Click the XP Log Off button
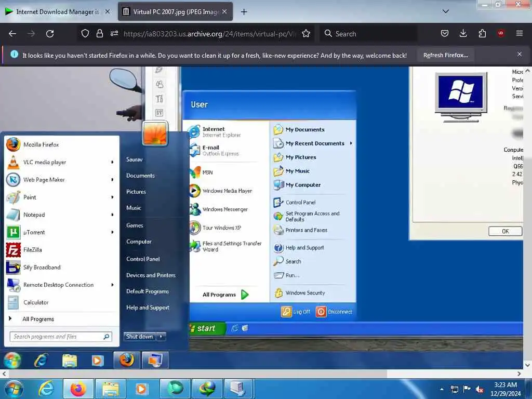The height and width of the screenshot is (399, 532). pyautogui.click(x=296, y=312)
